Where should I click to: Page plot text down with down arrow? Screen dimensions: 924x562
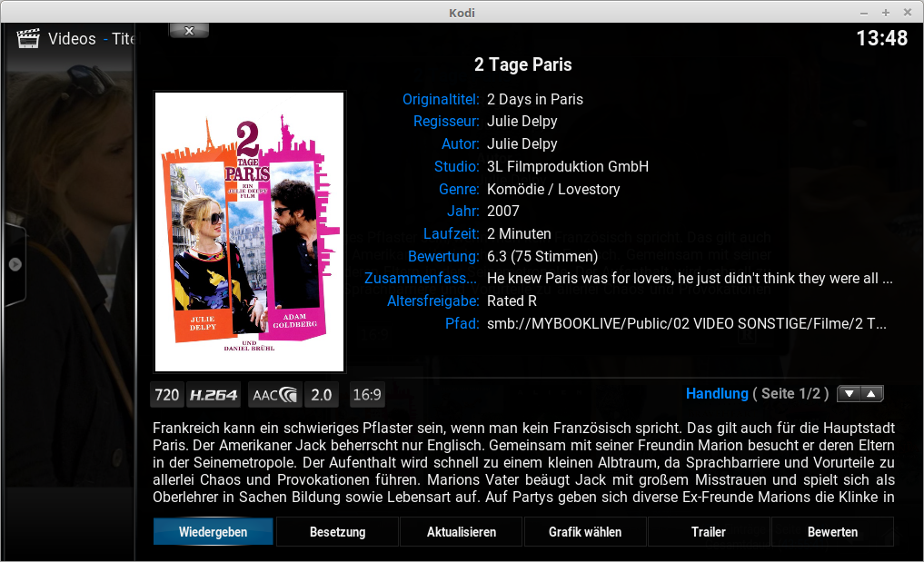click(849, 393)
